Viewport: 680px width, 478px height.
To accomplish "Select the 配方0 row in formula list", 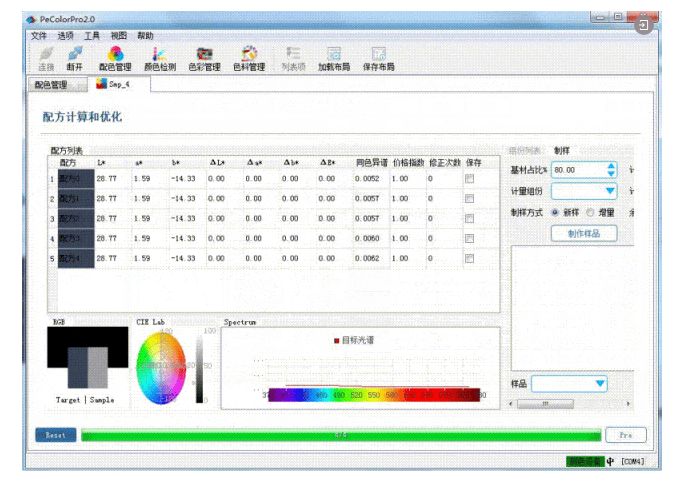I will click(75, 178).
